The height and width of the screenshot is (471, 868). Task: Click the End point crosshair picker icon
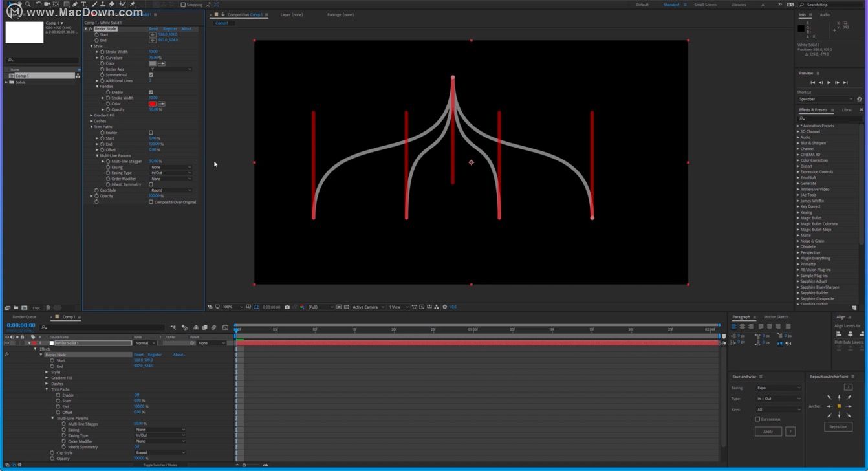(153, 40)
